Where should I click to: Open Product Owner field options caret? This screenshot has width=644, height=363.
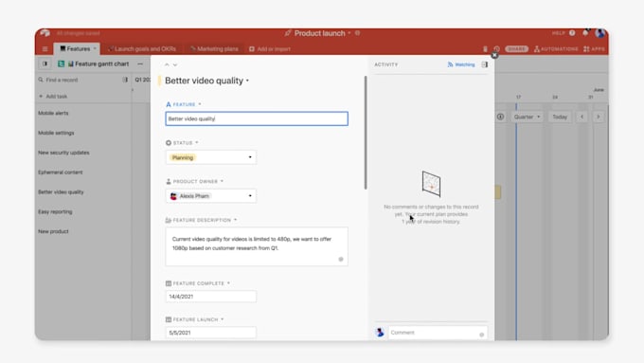pos(222,181)
